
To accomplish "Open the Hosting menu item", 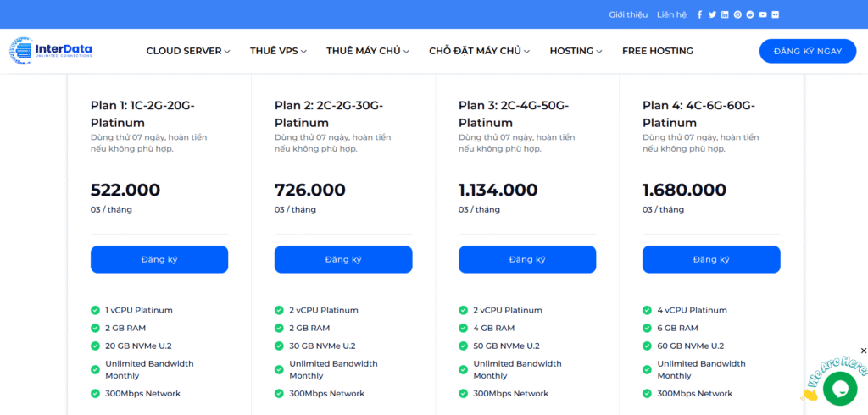I will pyautogui.click(x=576, y=51).
